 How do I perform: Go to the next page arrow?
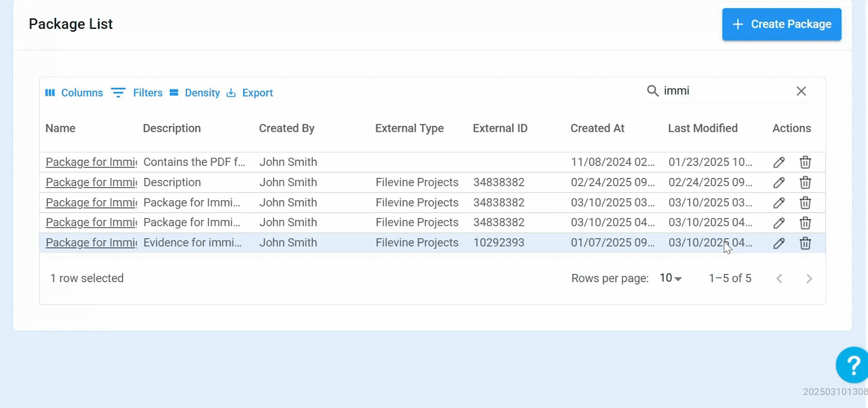[809, 278]
